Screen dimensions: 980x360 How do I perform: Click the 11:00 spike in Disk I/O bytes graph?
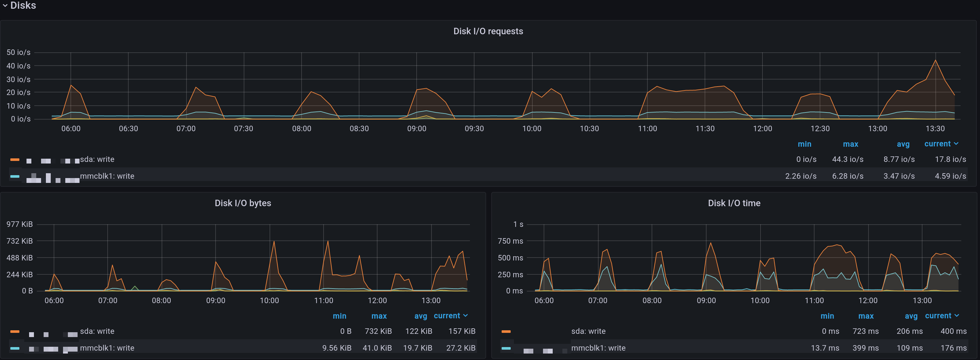click(327, 241)
